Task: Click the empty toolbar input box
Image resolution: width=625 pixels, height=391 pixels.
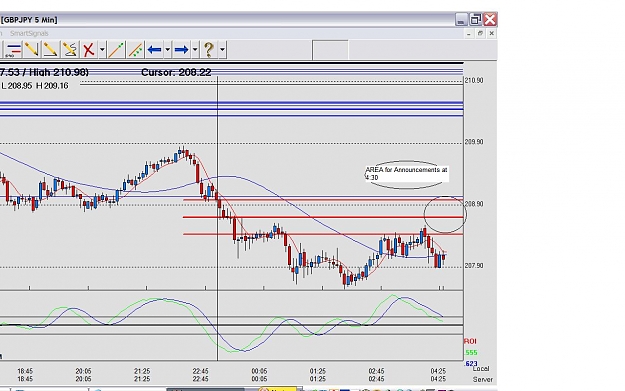Action: 330,50
